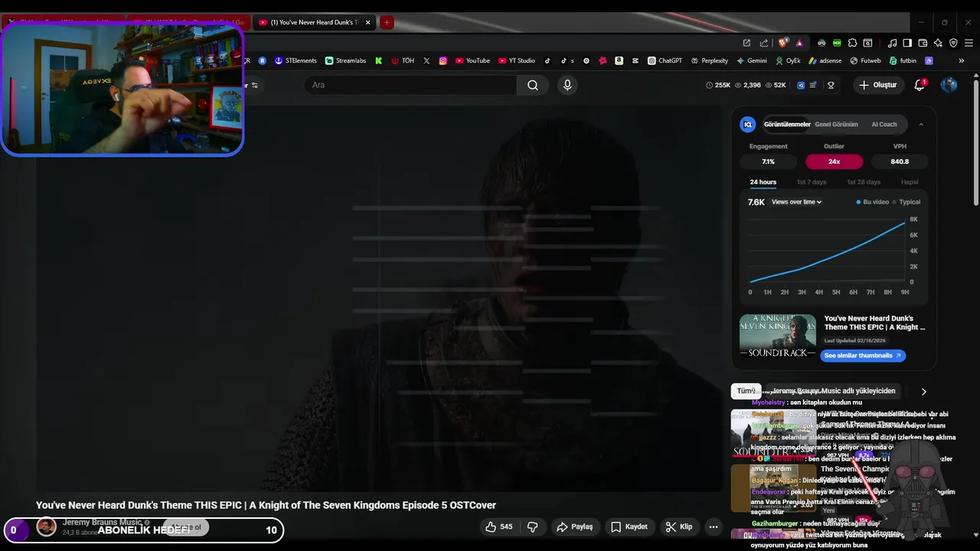Screen dimensions: 980x551
Task: Open the Instagram bookmark icon
Action: coord(443,60)
